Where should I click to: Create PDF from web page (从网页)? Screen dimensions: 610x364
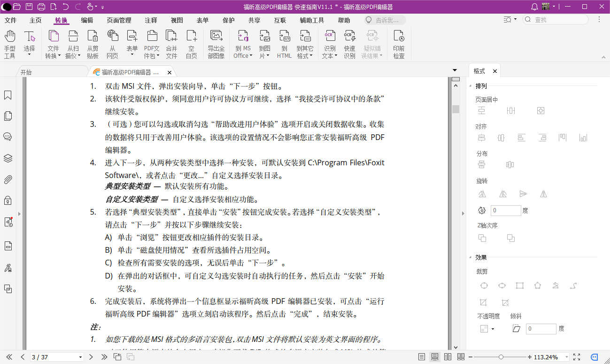click(113, 45)
